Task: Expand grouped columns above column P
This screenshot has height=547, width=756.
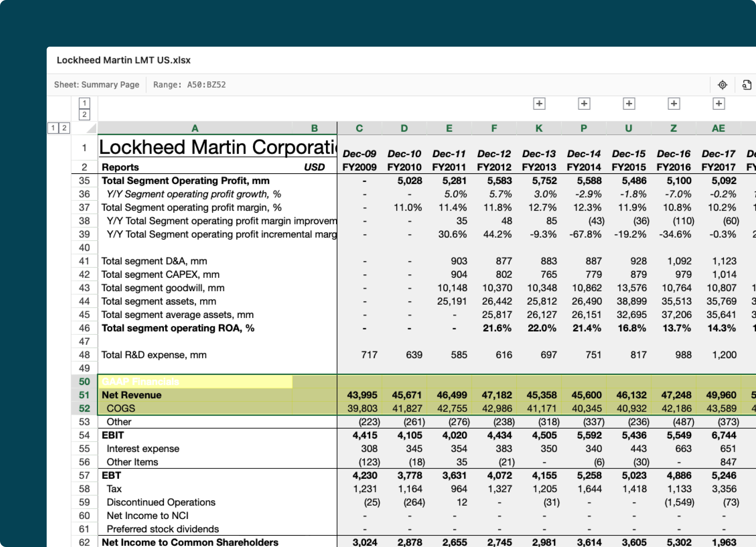Action: [x=584, y=104]
